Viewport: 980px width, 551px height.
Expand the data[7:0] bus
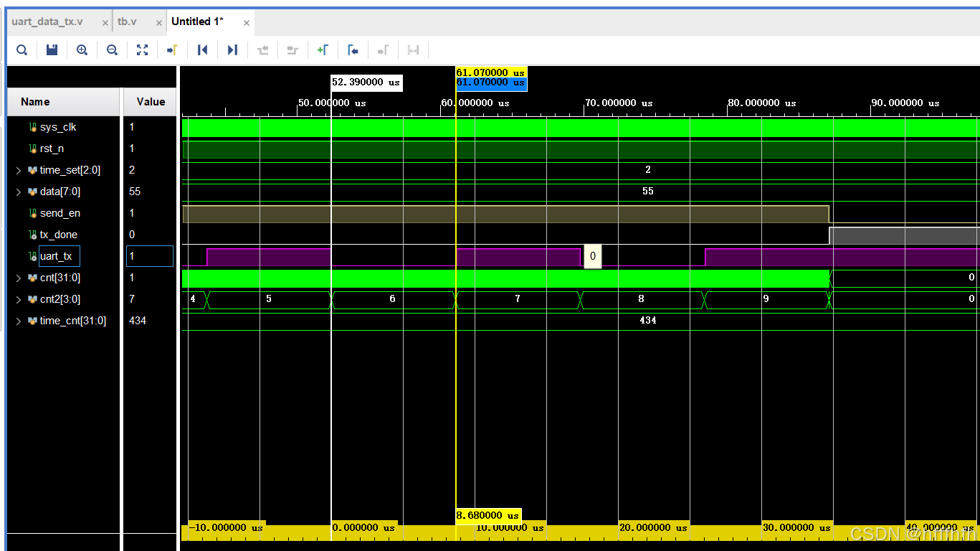tap(19, 192)
